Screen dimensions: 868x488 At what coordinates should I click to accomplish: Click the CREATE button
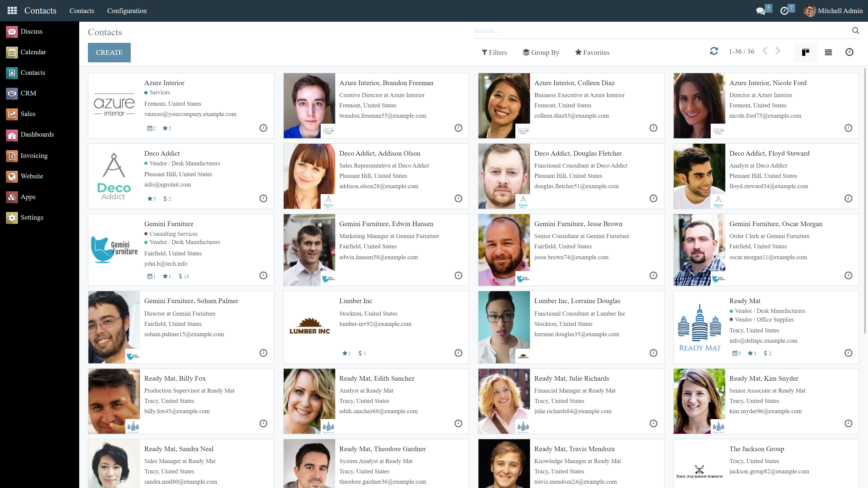(109, 53)
